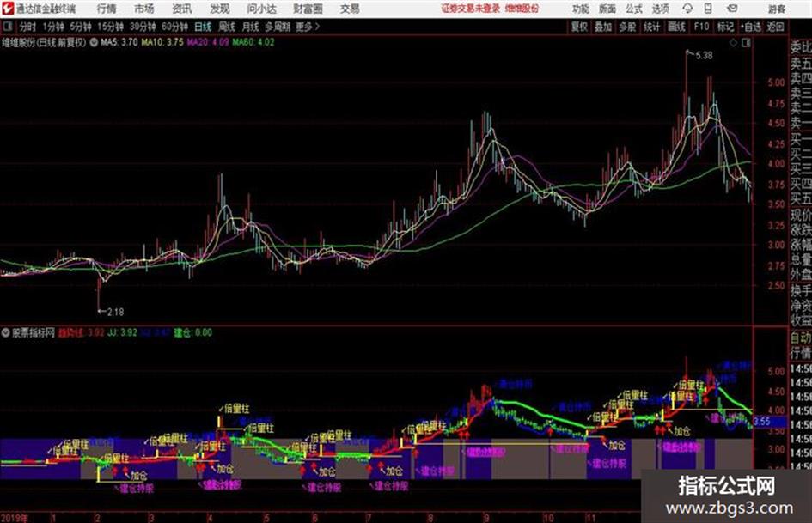Click the 3.55 current value tag
812x523 pixels.
(x=761, y=422)
